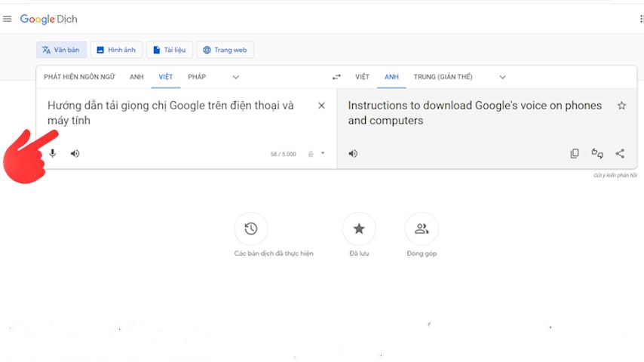Select Anh as source language
Viewport: 644px width, 362px height.
pyautogui.click(x=136, y=77)
